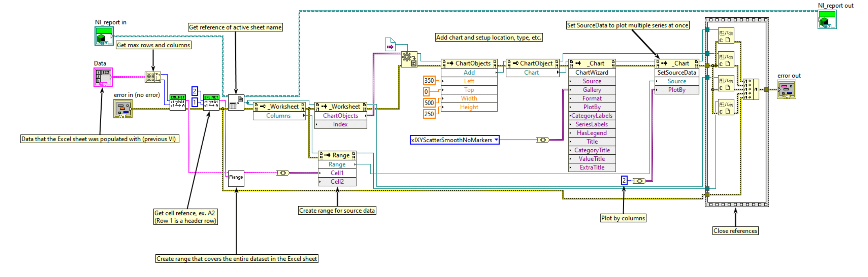Click the PlotBy row under SetSourceData

[x=677, y=90]
